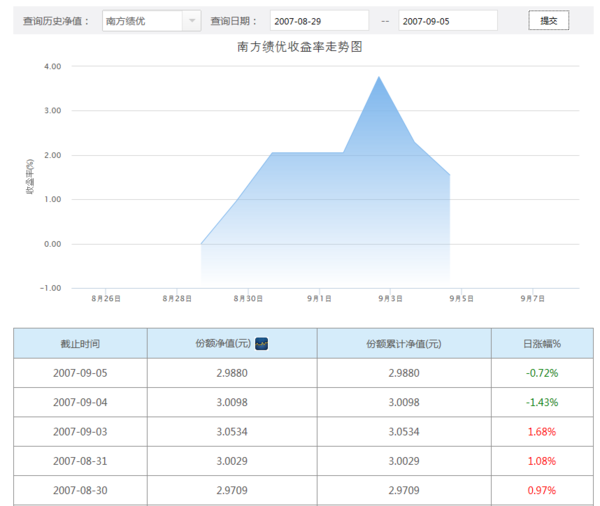Screen dimensions: 600x506
Task: Click the 份额累计净值(元) column header
Action: pyautogui.click(x=404, y=343)
